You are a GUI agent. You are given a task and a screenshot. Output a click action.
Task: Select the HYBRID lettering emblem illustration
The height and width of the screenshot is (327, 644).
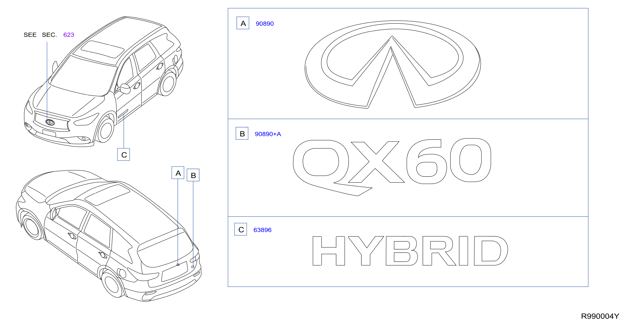click(410, 251)
